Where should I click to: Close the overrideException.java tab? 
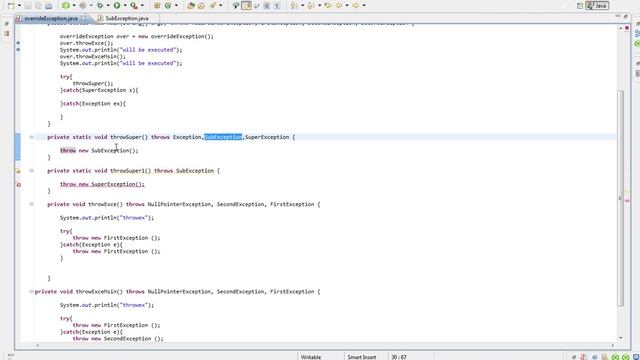(83, 18)
